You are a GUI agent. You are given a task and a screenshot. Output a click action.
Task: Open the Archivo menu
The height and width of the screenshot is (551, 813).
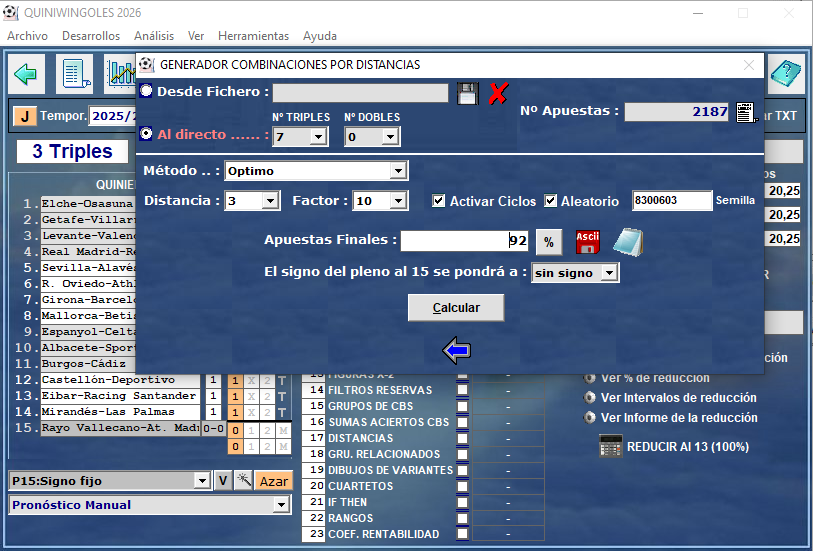coord(27,36)
